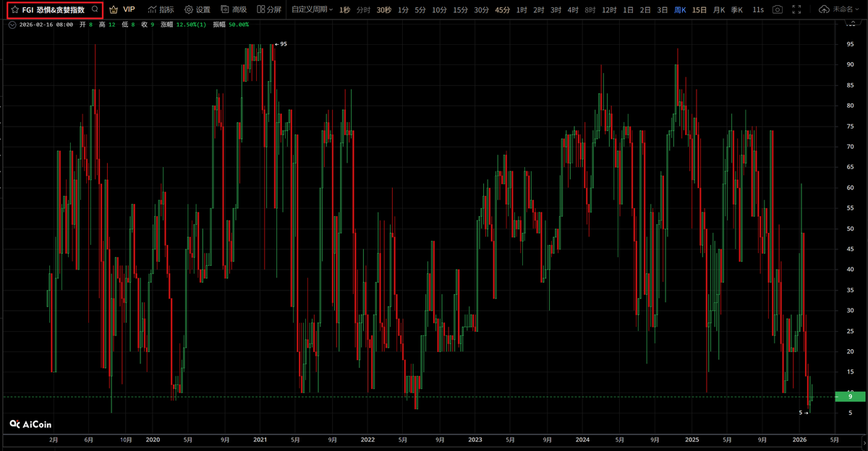Select the 1分 interval
The image size is (868, 451).
(403, 9)
